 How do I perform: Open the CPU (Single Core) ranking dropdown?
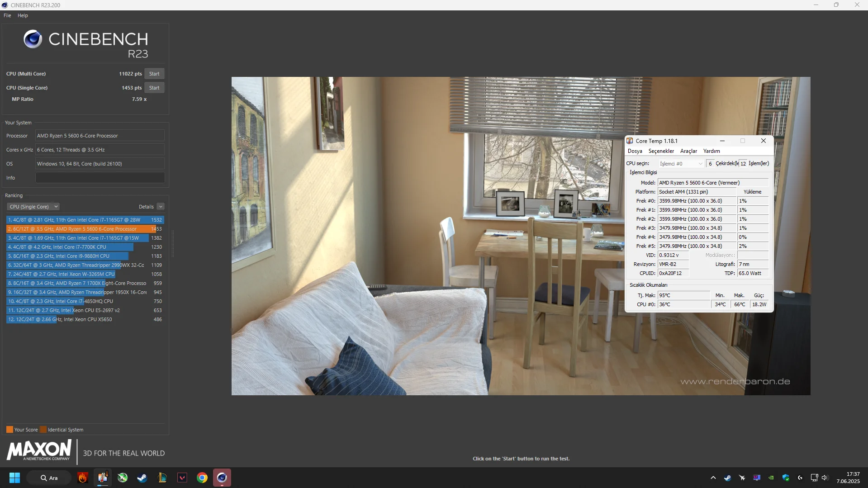(33, 207)
